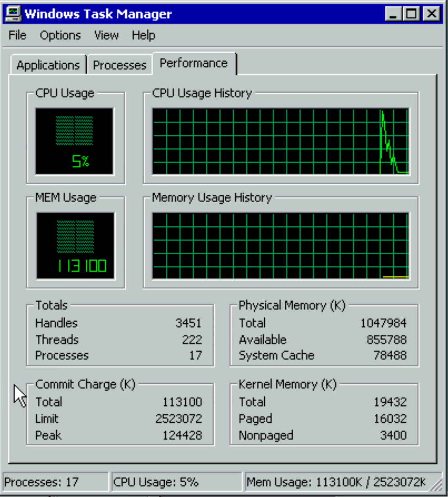Maximize the Task Manager window
448x497 pixels.
tap(412, 14)
